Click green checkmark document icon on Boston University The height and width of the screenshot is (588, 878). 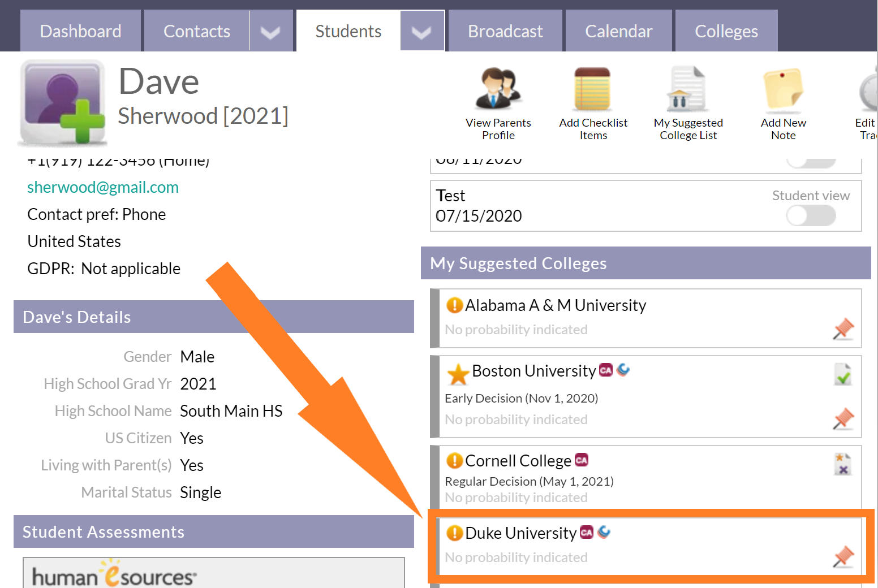click(x=843, y=374)
